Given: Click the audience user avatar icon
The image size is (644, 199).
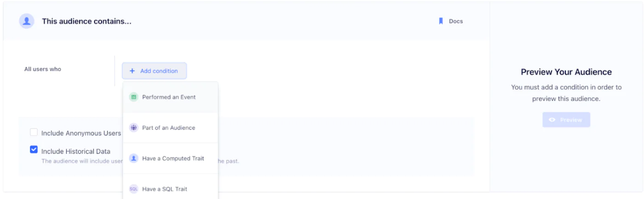Looking at the screenshot, I should (x=27, y=21).
